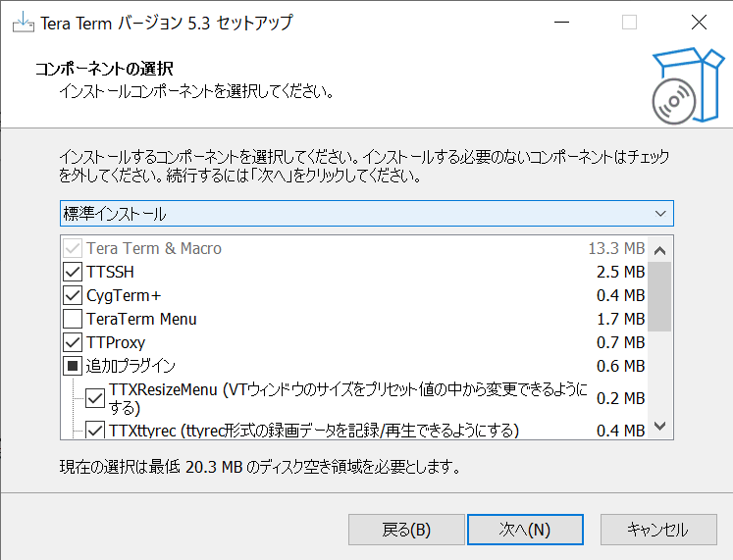The width and height of the screenshot is (733, 560).
Task: Click the 0.7 MB size value
Action: pos(621,342)
